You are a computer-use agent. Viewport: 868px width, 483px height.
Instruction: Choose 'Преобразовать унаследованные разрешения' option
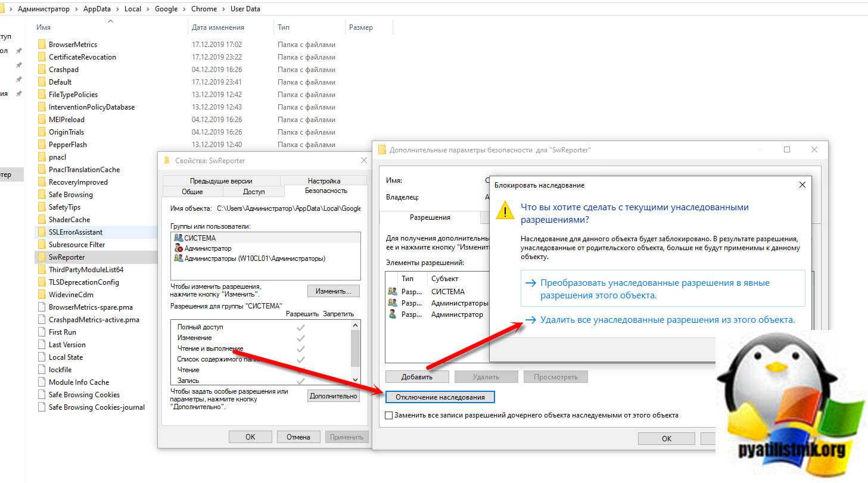point(663,289)
